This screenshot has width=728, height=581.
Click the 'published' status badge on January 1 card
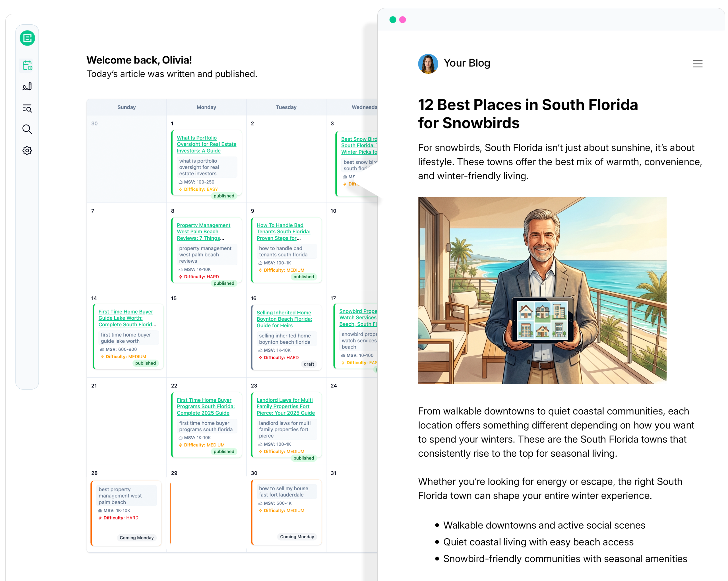[224, 196]
